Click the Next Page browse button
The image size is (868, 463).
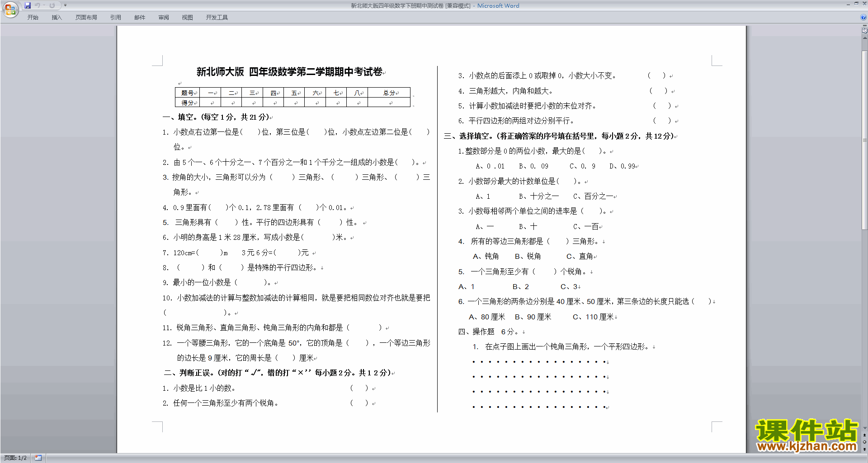865,449
